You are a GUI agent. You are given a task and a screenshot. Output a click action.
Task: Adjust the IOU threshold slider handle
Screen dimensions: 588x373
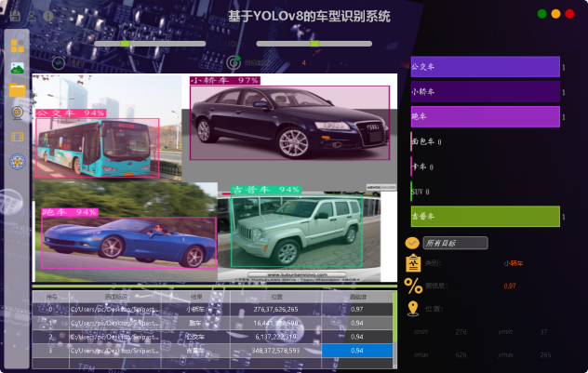(314, 43)
